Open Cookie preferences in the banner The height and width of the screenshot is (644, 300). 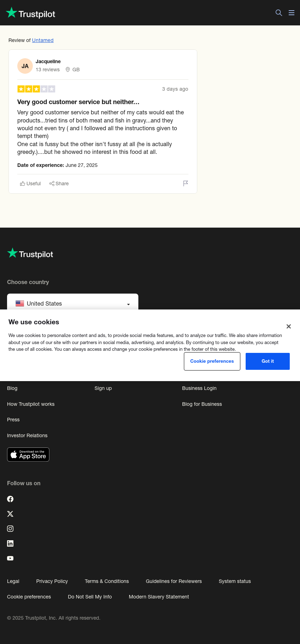(212, 361)
